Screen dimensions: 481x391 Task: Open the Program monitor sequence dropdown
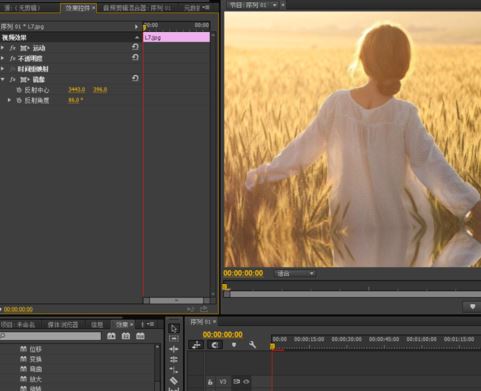274,5
